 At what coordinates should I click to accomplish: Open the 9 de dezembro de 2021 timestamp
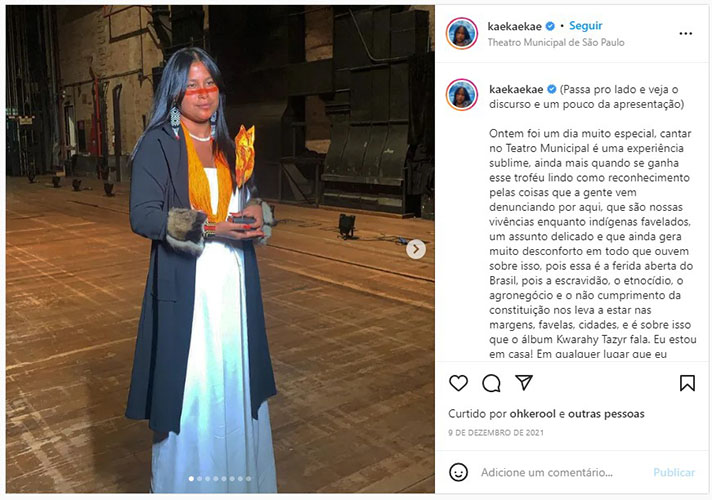496,433
